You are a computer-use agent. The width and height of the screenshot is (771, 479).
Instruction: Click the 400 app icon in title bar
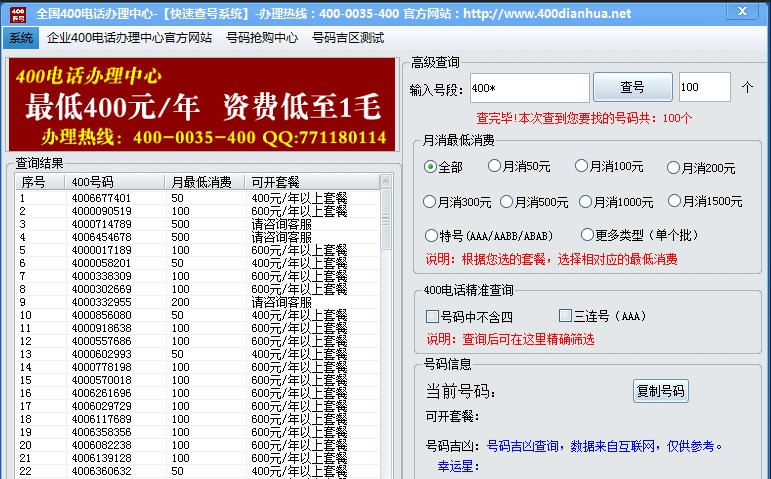17,13
